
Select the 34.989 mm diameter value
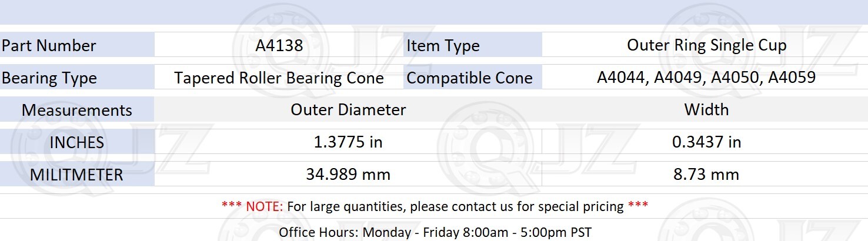pyautogui.click(x=348, y=175)
